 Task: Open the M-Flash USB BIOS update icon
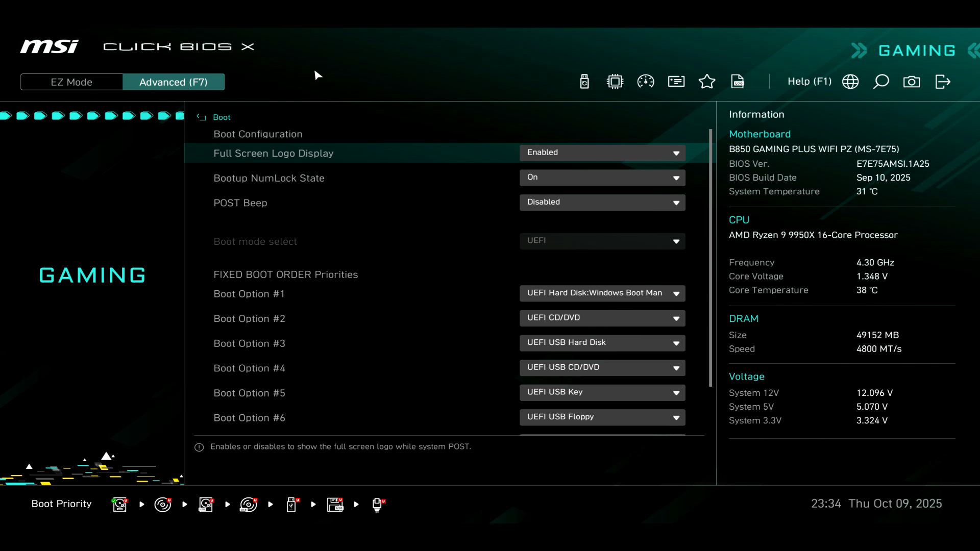click(584, 82)
